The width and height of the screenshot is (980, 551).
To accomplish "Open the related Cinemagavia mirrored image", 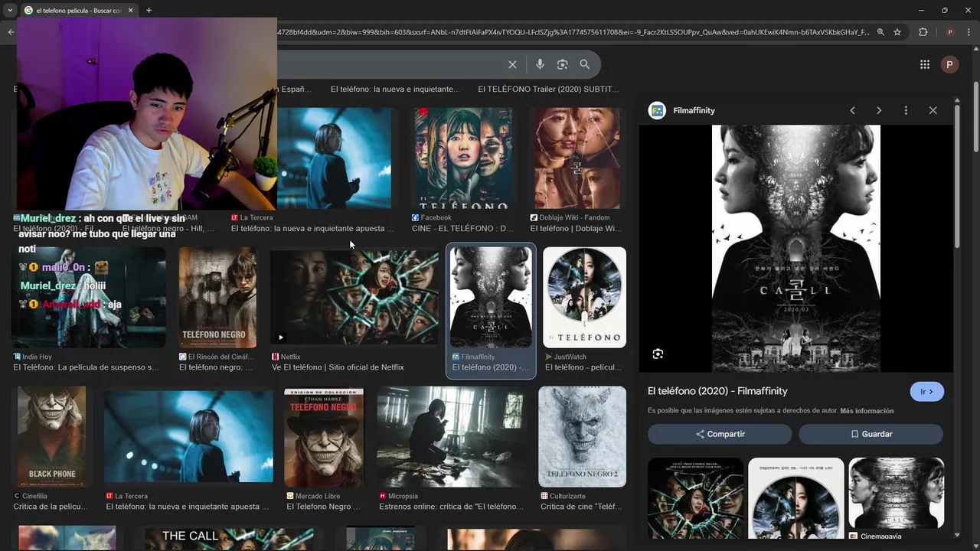I will pyautogui.click(x=897, y=494).
